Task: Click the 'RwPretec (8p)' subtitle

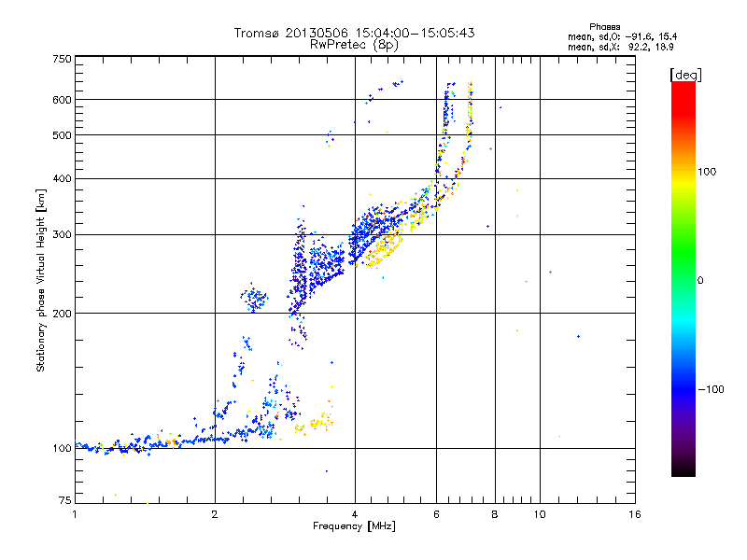Action: [x=354, y=45]
